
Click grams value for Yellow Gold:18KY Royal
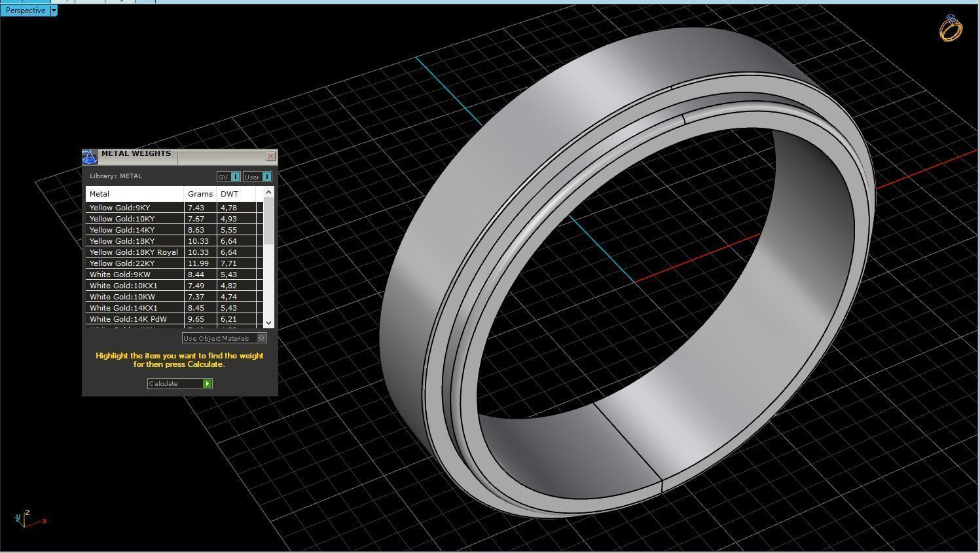point(198,252)
